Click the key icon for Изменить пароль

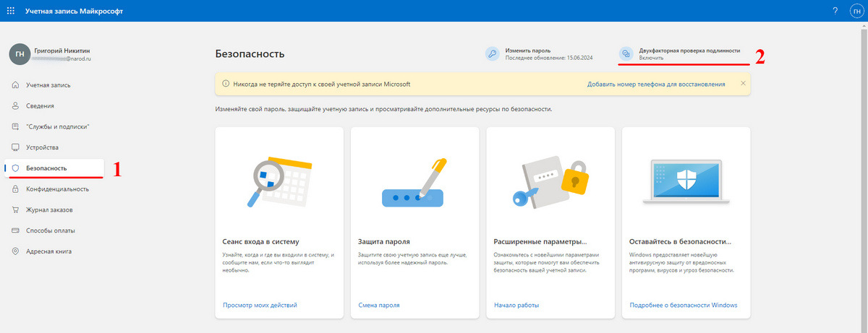pos(492,53)
